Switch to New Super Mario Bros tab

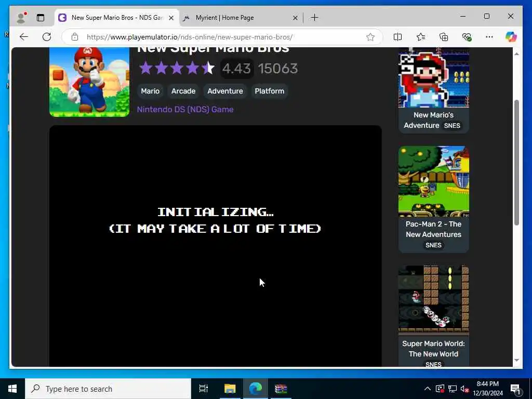(116, 18)
